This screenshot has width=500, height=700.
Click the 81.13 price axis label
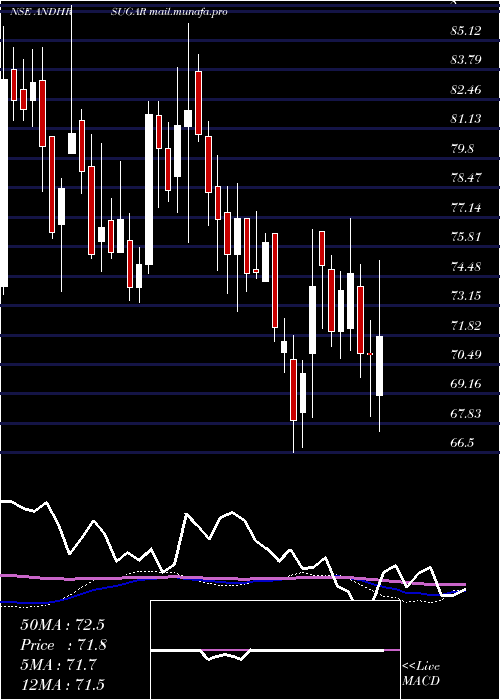pos(467,119)
